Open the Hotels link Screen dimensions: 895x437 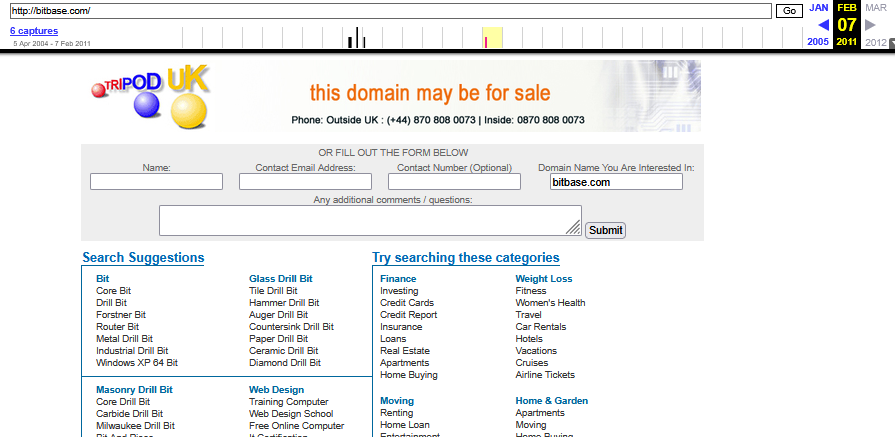coord(529,339)
